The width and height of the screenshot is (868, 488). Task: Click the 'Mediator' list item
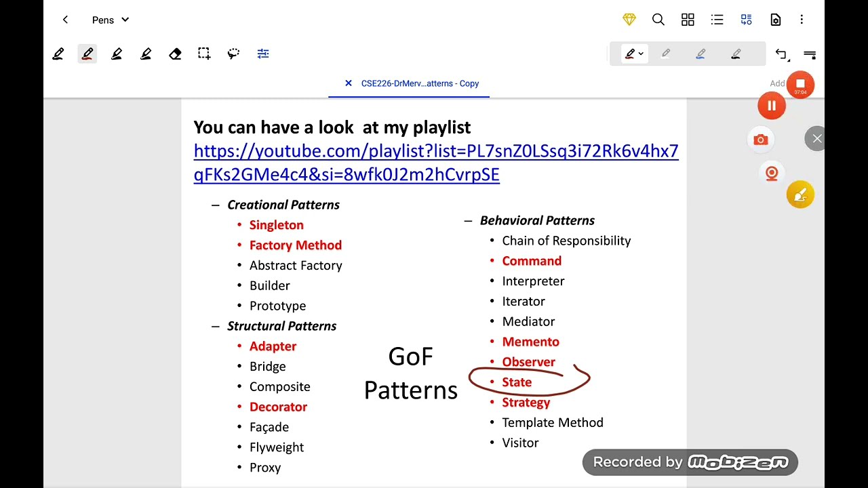tap(528, 322)
